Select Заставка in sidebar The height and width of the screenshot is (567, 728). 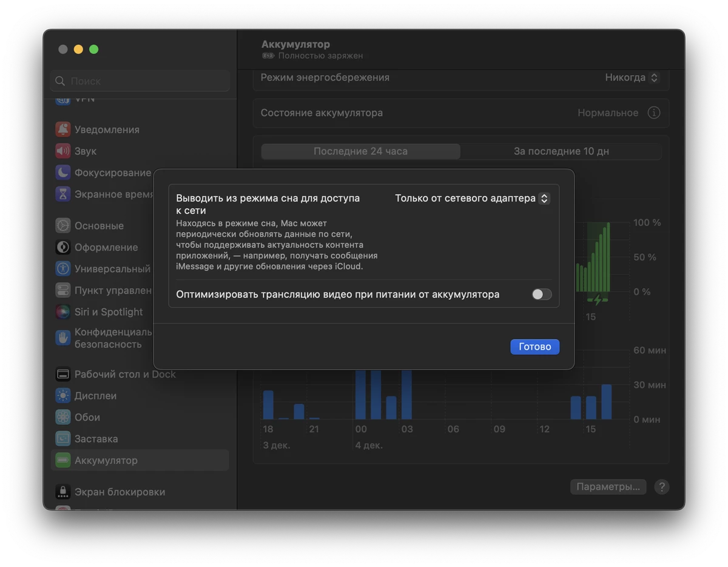click(x=140, y=438)
